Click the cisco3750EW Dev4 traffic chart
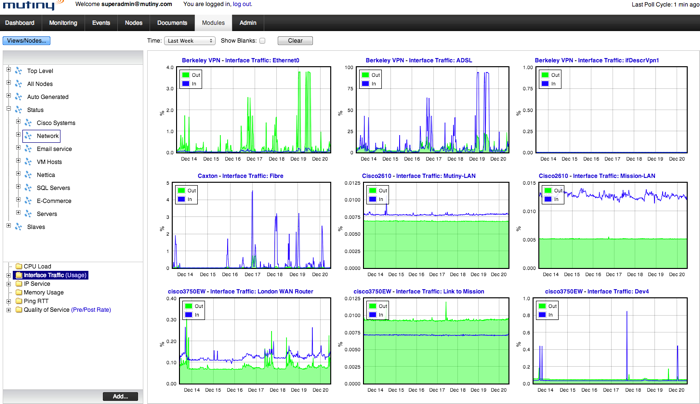This screenshot has width=700, height=404. click(610, 341)
